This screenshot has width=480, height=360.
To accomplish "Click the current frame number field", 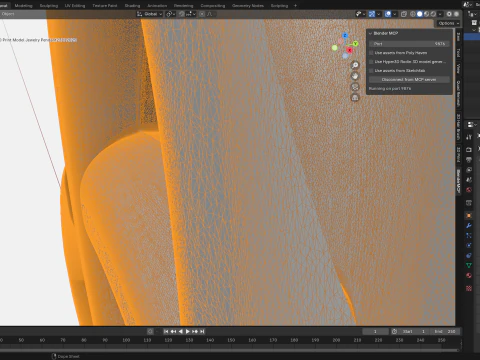I will point(375,331).
